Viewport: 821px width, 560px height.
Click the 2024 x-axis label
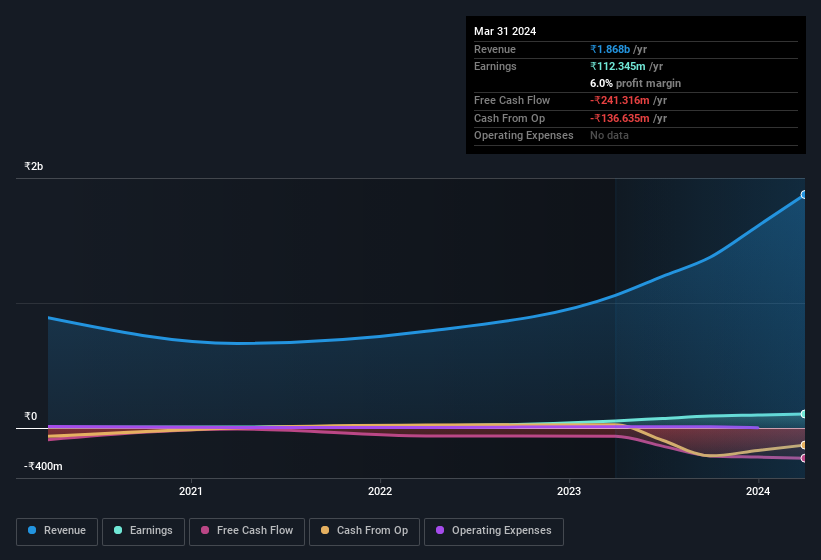758,491
